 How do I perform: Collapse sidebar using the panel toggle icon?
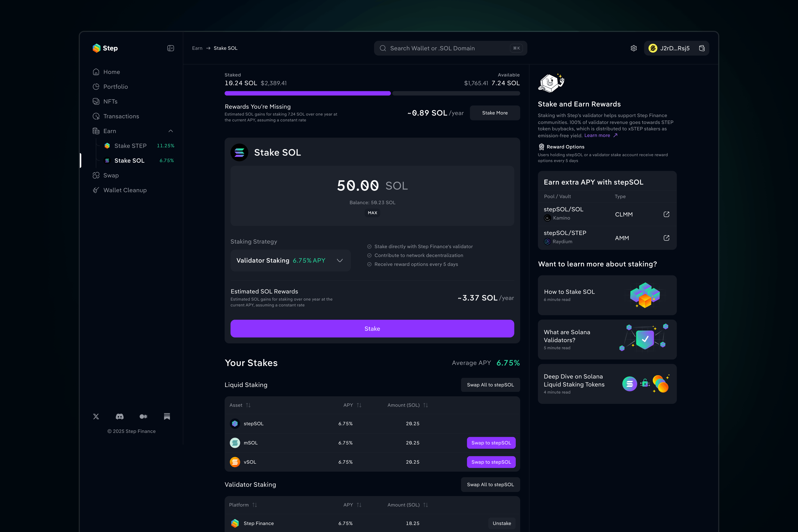(x=171, y=48)
